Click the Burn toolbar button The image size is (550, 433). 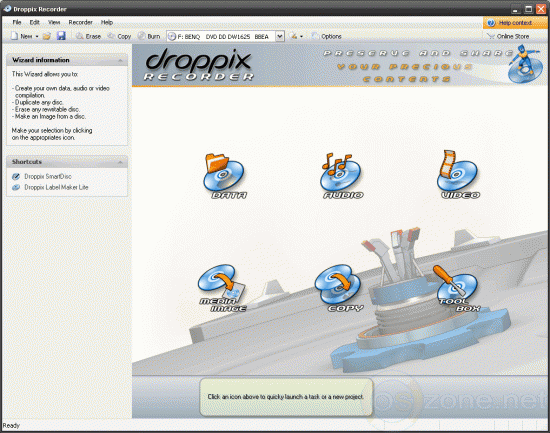point(149,36)
